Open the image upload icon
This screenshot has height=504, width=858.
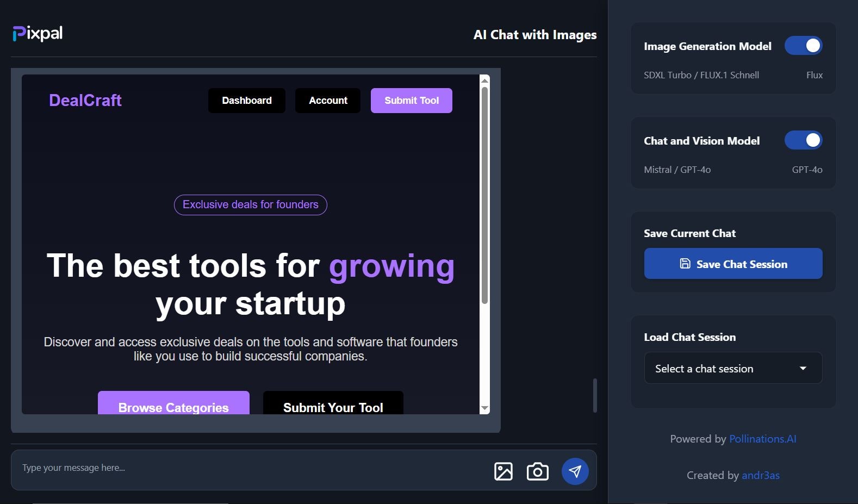pos(503,471)
